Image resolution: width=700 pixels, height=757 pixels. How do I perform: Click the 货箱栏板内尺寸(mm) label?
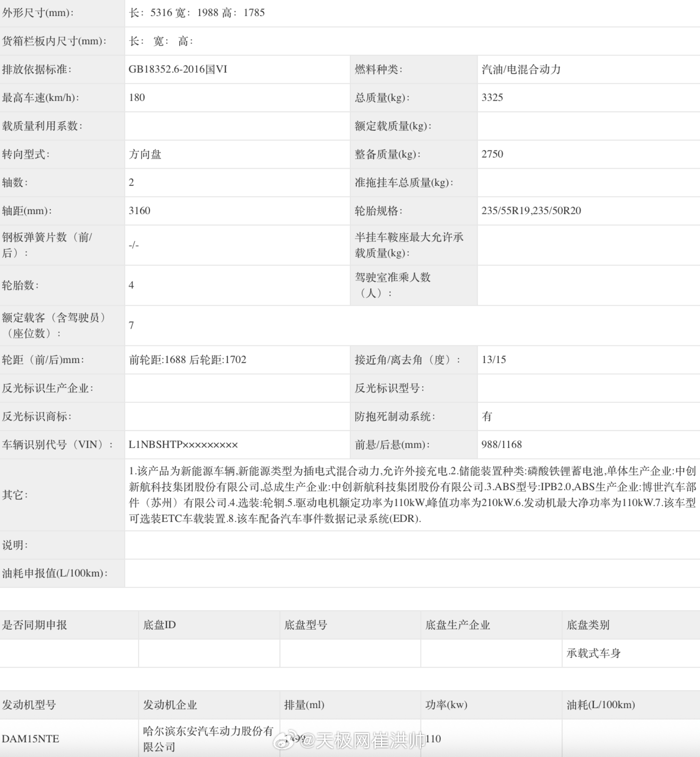click(x=54, y=41)
